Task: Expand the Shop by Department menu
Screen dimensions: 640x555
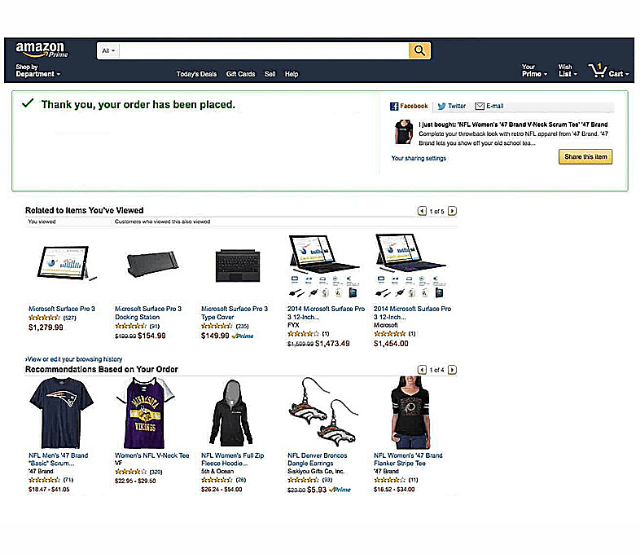Action: [38, 70]
